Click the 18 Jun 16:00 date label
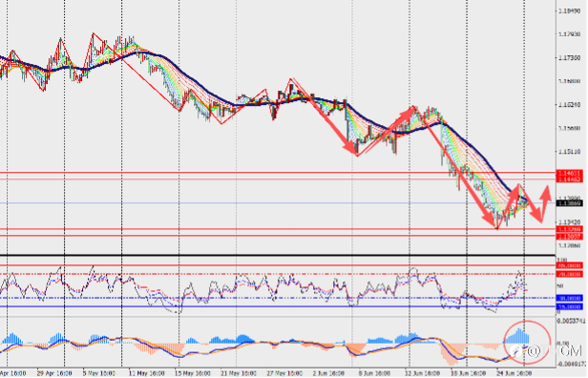This screenshot has height=378, width=588. (x=469, y=373)
